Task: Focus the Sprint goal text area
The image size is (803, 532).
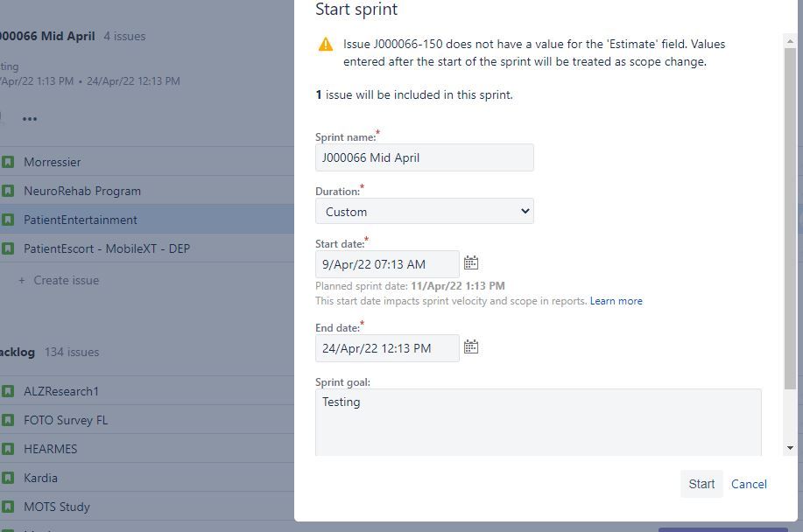Action: tap(539, 422)
